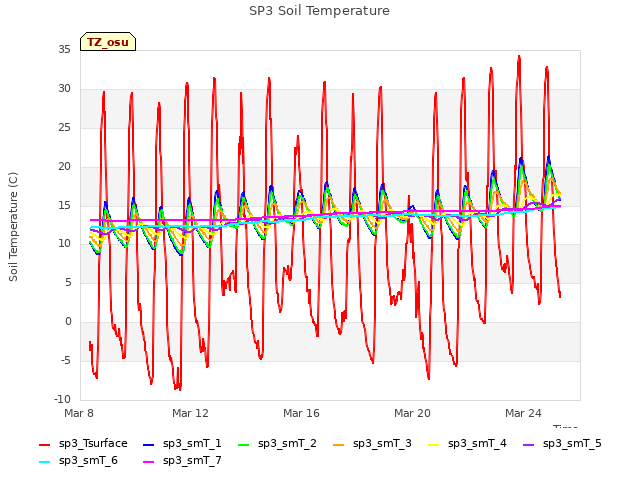
Task: Click the red sp3_Tsurface legend swatch
Action: tap(44, 444)
